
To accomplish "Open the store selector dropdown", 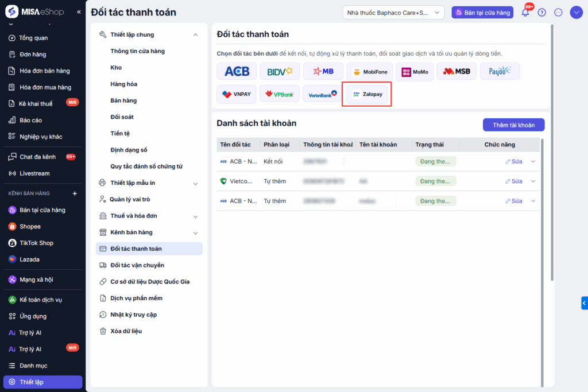I will coord(393,13).
